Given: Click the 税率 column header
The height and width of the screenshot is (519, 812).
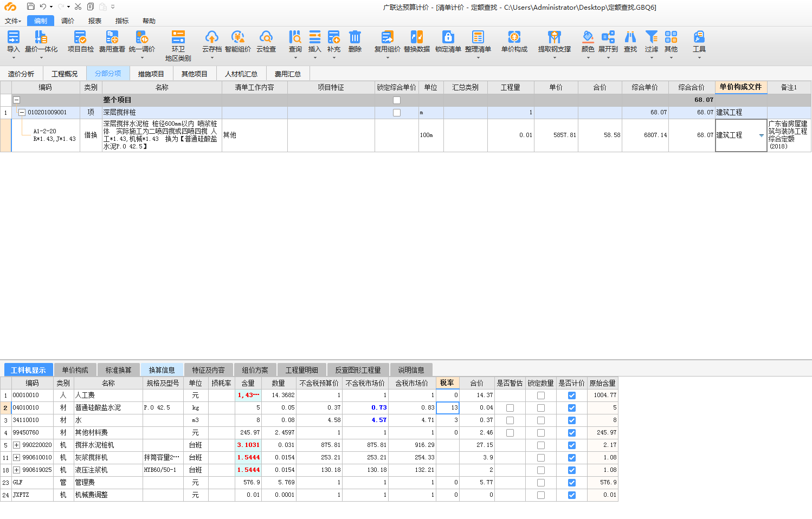Looking at the screenshot, I should pos(447,383).
